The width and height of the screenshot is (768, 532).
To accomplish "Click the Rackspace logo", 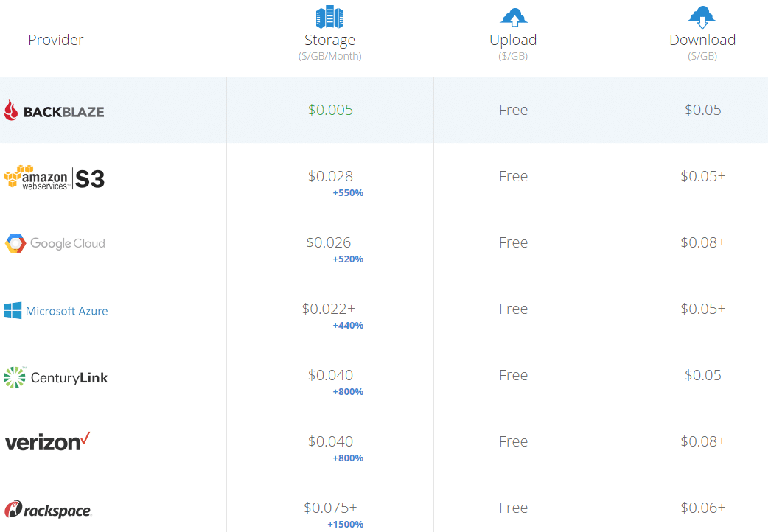I will pos(48,509).
